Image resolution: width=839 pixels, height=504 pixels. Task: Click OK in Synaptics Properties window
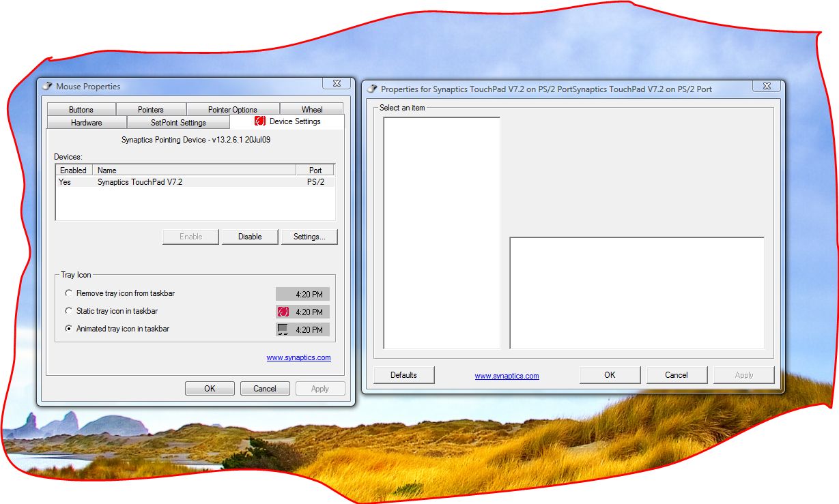coord(610,374)
